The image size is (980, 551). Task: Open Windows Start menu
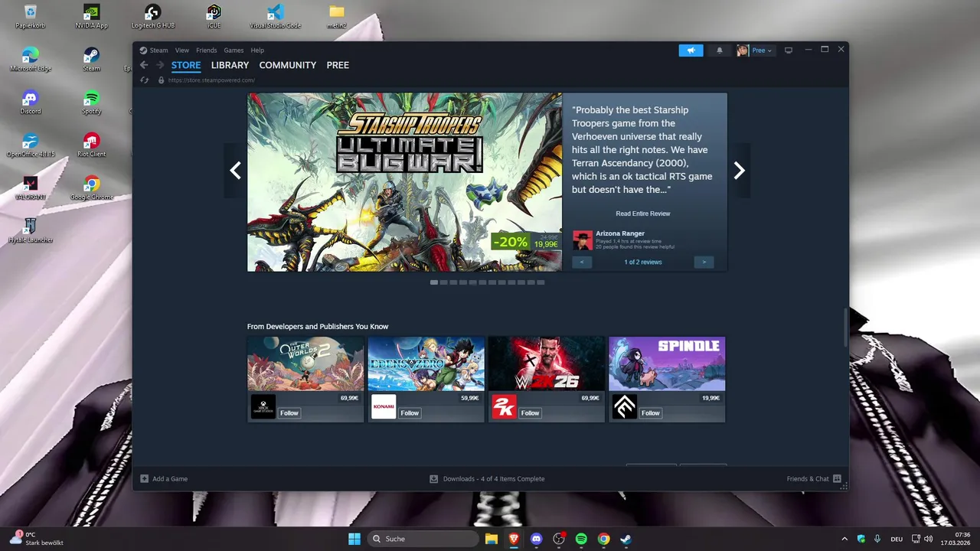354,539
